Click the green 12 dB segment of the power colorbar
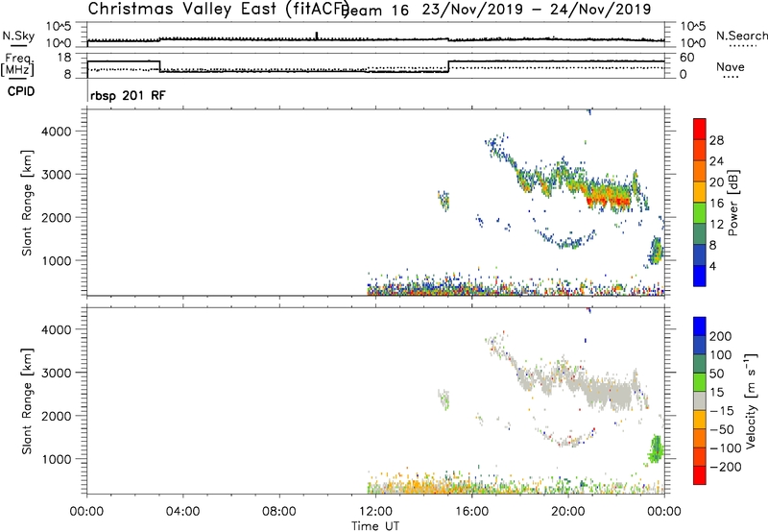 pyautogui.click(x=700, y=213)
